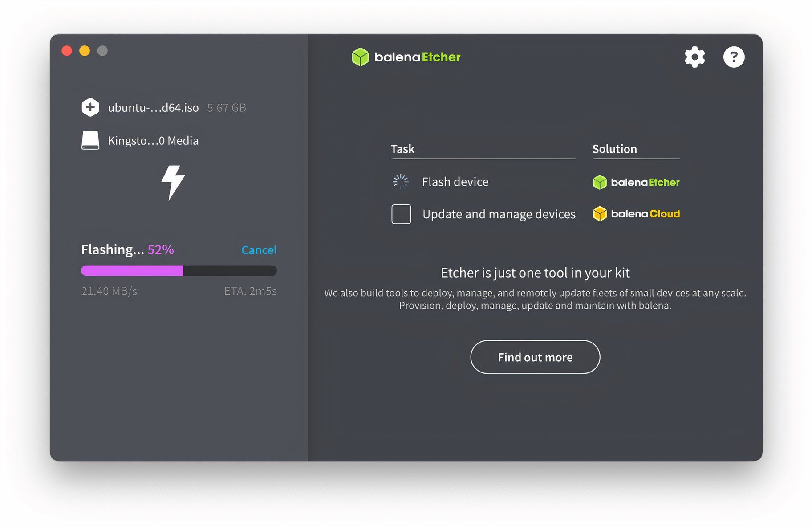The height and width of the screenshot is (527, 812).
Task: Select the ubuntu-…d64.iso file name
Action: click(153, 108)
